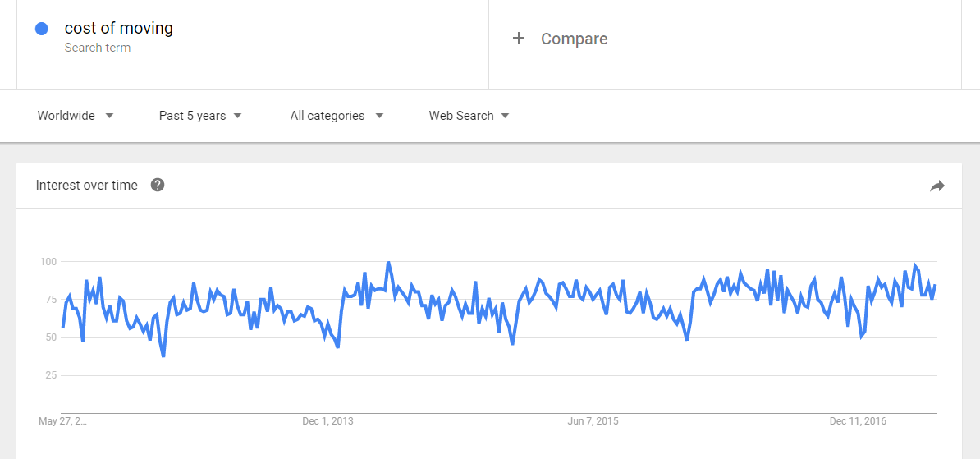
Task: Click the blue dot beside cost of moving
Action: pyautogui.click(x=42, y=30)
